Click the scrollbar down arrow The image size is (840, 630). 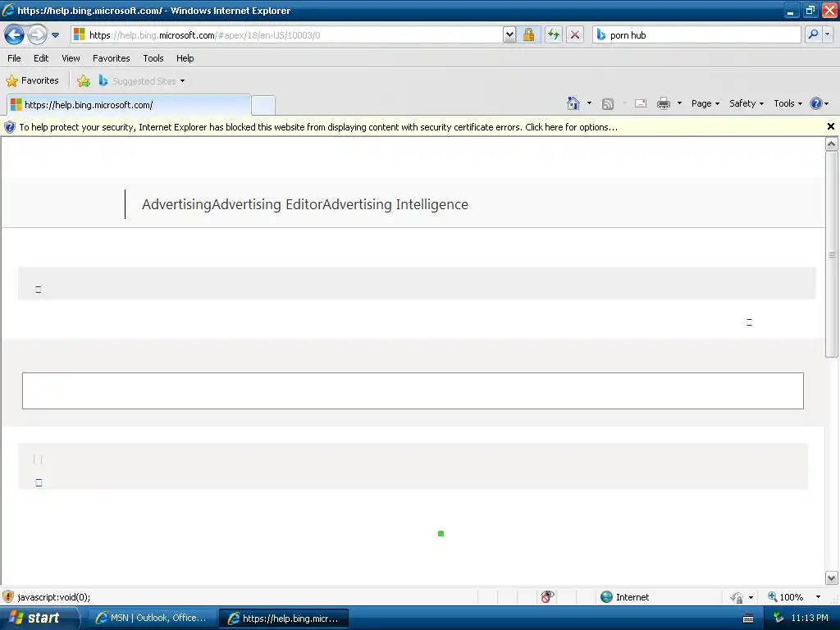(832, 578)
